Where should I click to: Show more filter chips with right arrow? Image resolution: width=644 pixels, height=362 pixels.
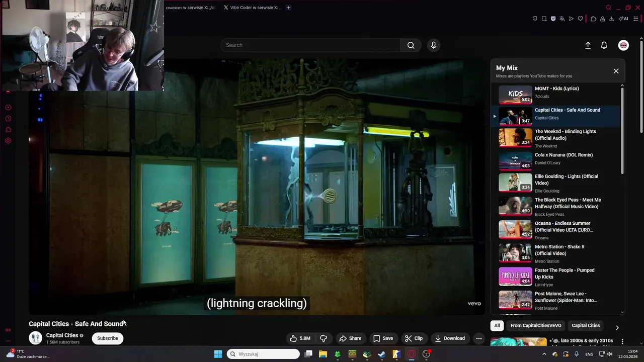pos(617,328)
